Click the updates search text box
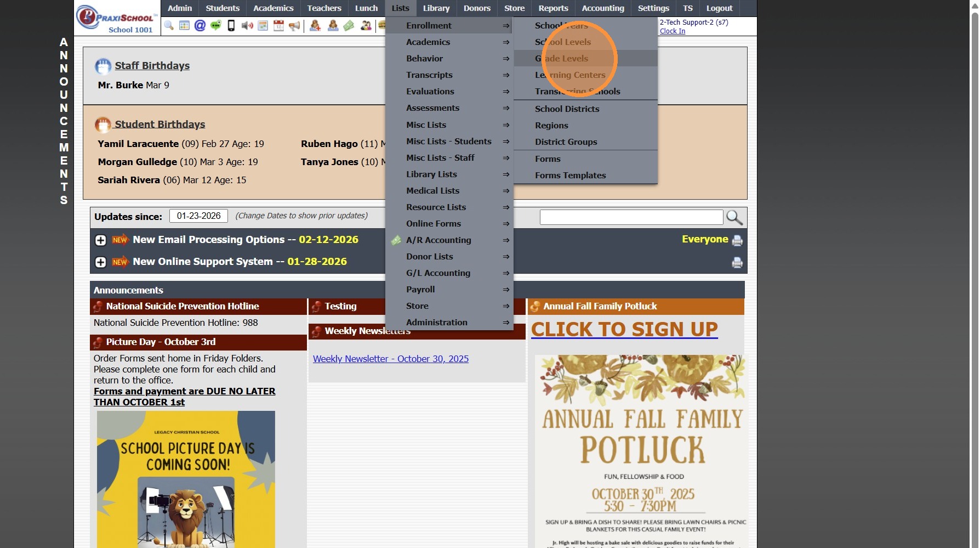This screenshot has height=548, width=980. 631,217
